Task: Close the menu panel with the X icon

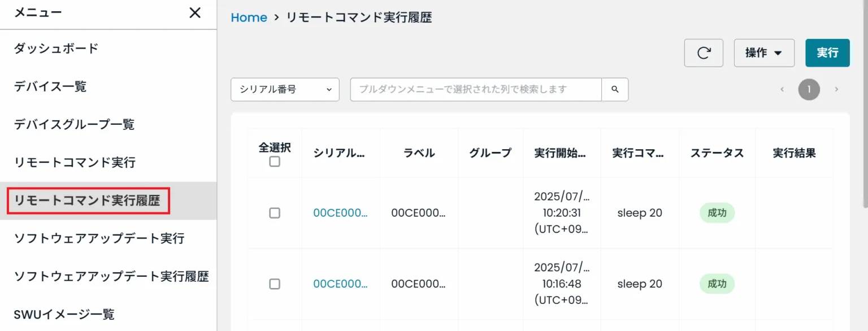Action: (x=194, y=12)
